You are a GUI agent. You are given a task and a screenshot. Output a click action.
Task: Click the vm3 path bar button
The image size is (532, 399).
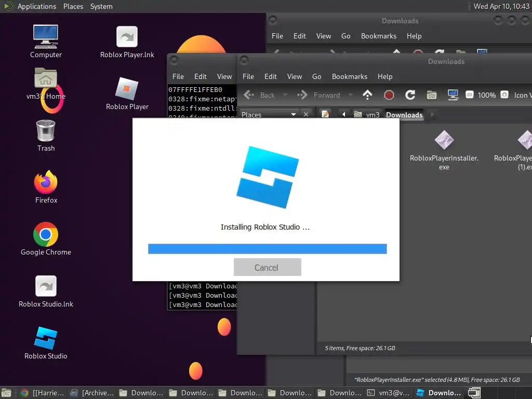(367, 114)
